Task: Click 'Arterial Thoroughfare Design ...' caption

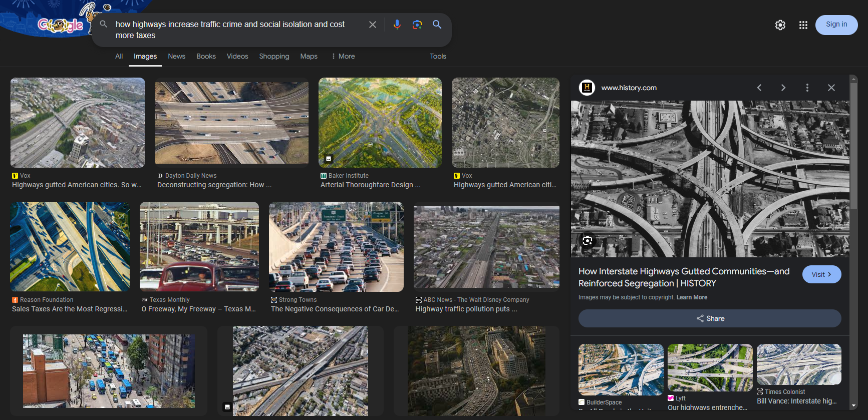Action: (371, 185)
